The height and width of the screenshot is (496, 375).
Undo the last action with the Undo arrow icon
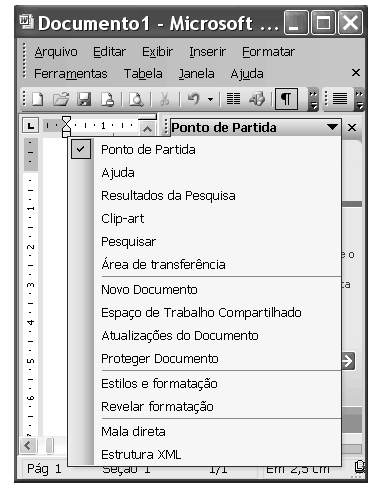(x=194, y=99)
